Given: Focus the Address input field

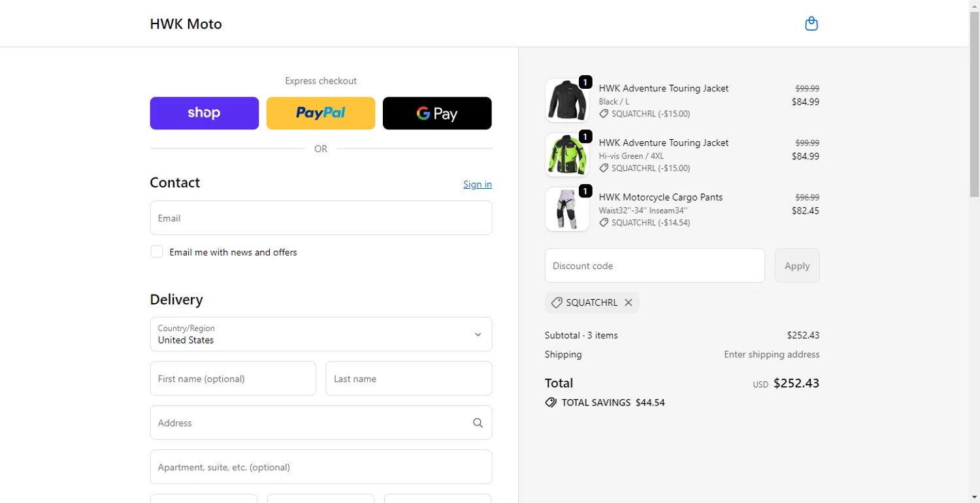Looking at the screenshot, I should pyautogui.click(x=321, y=423).
